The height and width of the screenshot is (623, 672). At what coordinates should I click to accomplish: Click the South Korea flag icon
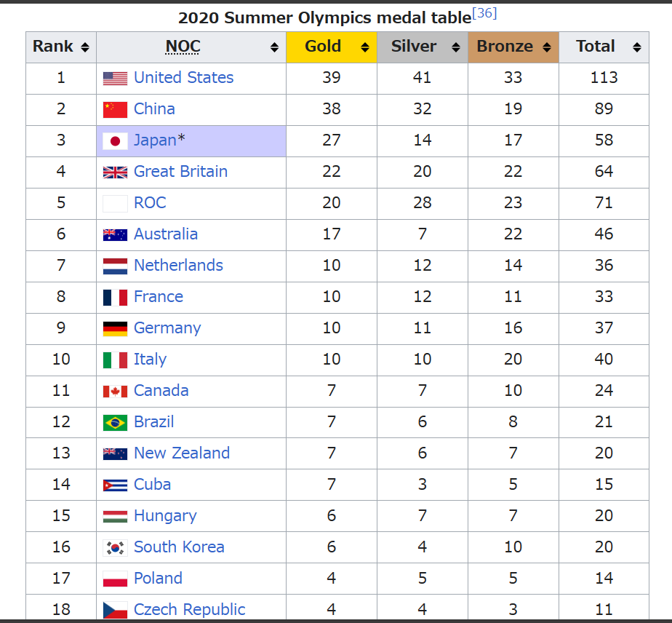[115, 547]
